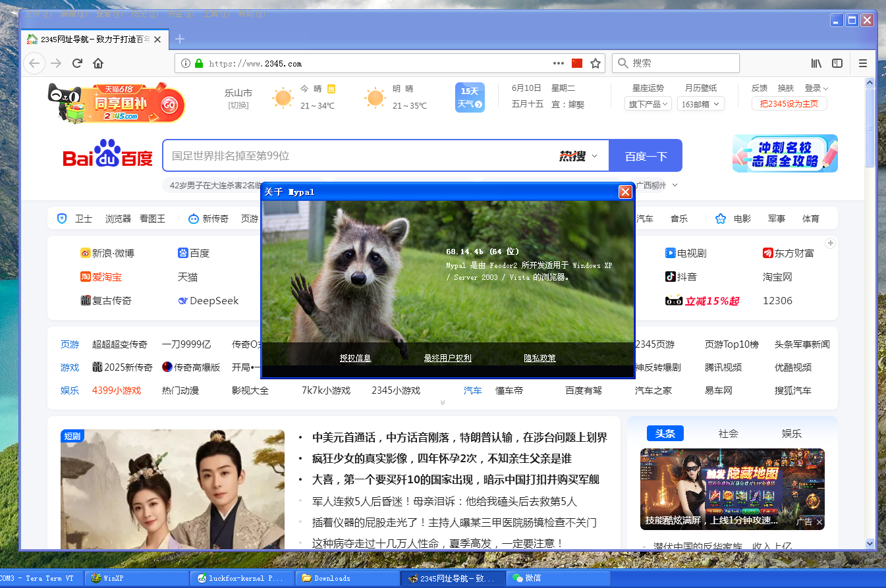Viewport: 886px width, 588px height.
Task: Click the sun icon next to 明 晴
Action: 375,97
